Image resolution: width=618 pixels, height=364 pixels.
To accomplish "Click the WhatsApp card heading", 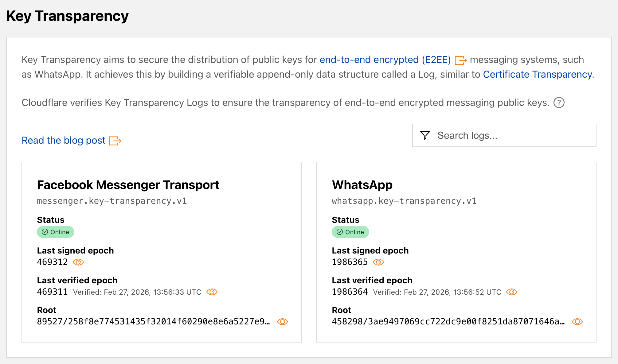I will tap(362, 185).
